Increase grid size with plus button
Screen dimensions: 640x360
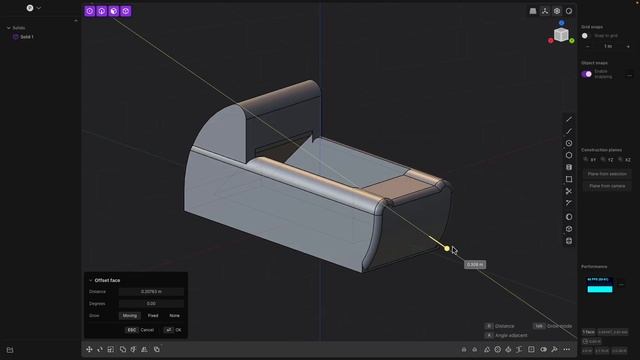click(x=628, y=47)
